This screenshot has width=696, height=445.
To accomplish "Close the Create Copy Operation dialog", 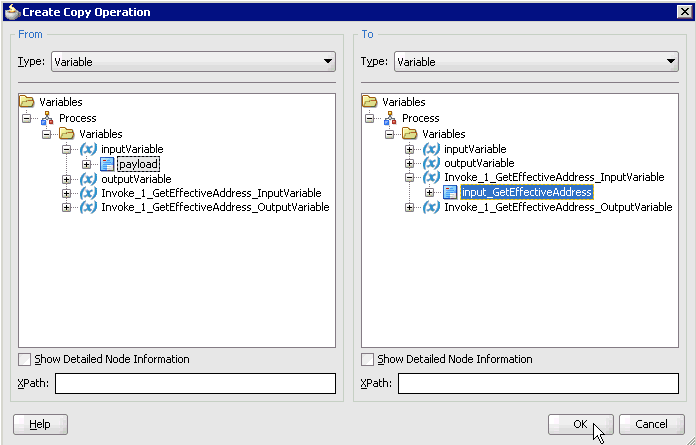I will (x=684, y=12).
